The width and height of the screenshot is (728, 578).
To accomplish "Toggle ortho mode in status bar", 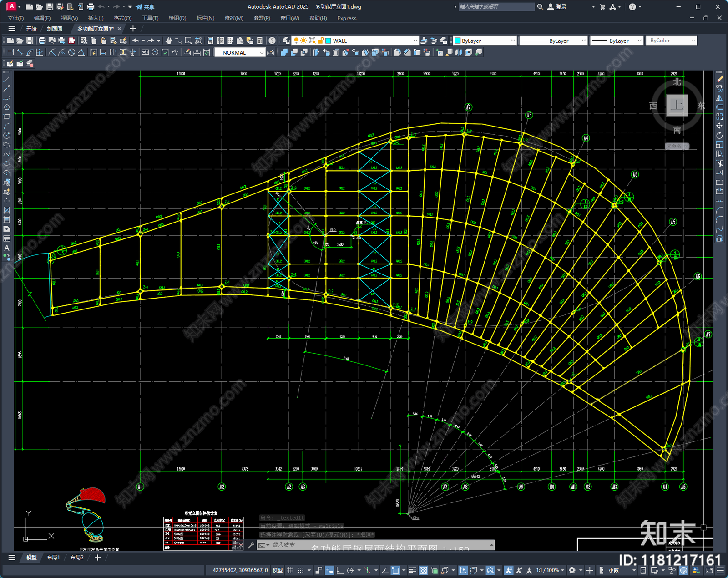I will (x=339, y=570).
